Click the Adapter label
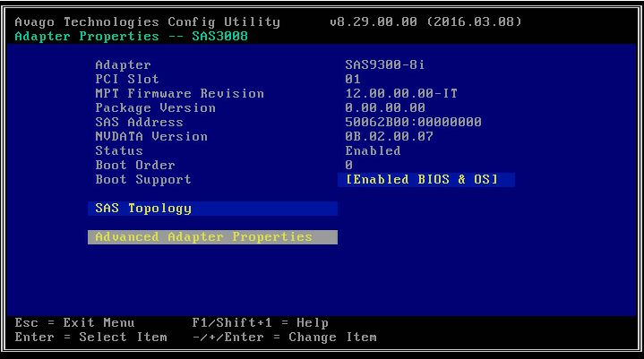The width and height of the screenshot is (644, 359). point(123,64)
